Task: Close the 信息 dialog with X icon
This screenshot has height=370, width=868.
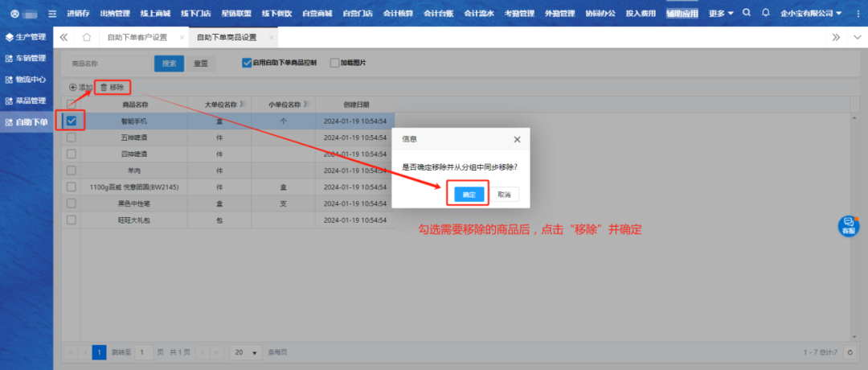Action: [517, 139]
